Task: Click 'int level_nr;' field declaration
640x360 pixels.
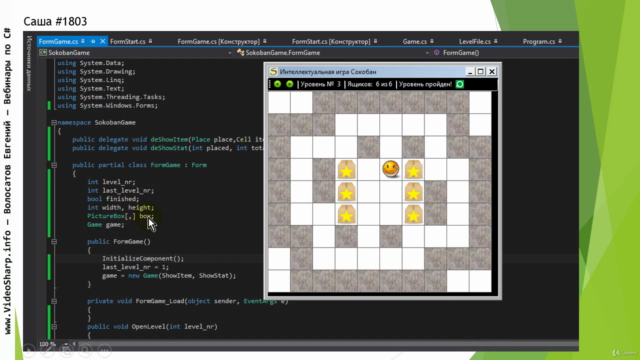Action: 111,182
